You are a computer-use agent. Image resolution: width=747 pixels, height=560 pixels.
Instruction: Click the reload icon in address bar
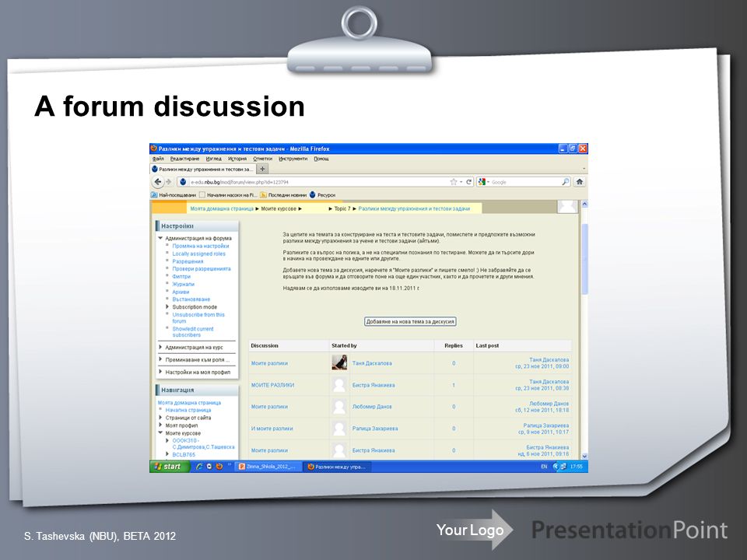(x=468, y=182)
